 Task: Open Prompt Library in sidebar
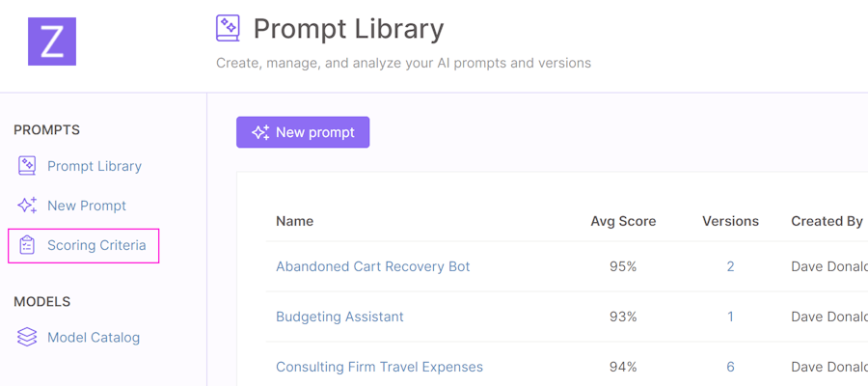95,166
